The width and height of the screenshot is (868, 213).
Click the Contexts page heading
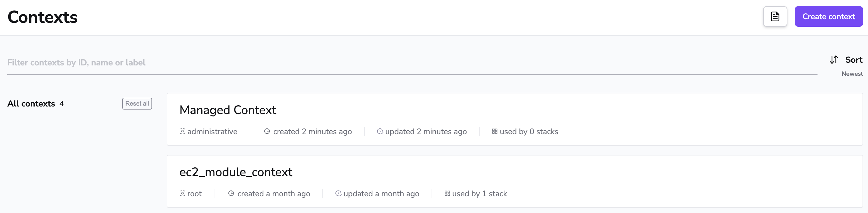[x=43, y=17]
